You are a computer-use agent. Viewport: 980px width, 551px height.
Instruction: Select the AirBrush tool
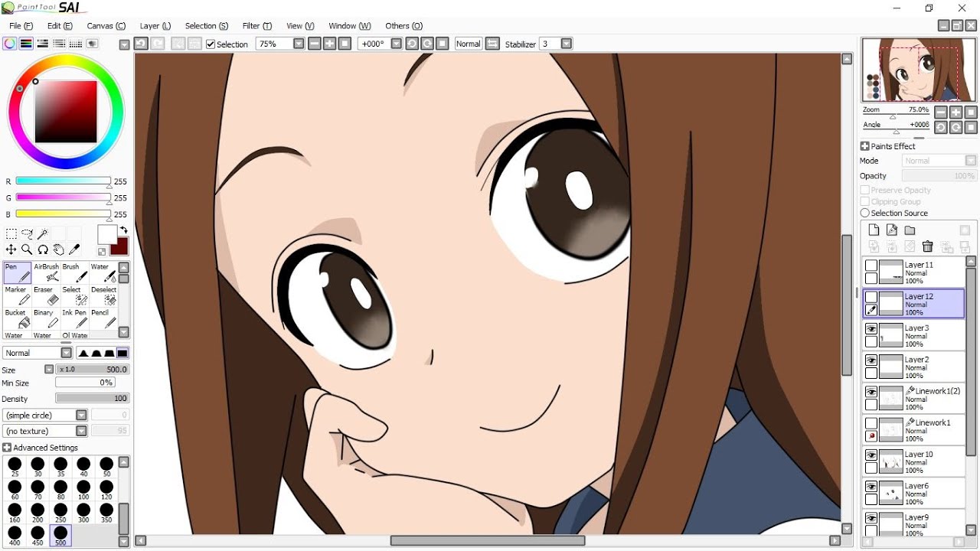click(x=46, y=273)
